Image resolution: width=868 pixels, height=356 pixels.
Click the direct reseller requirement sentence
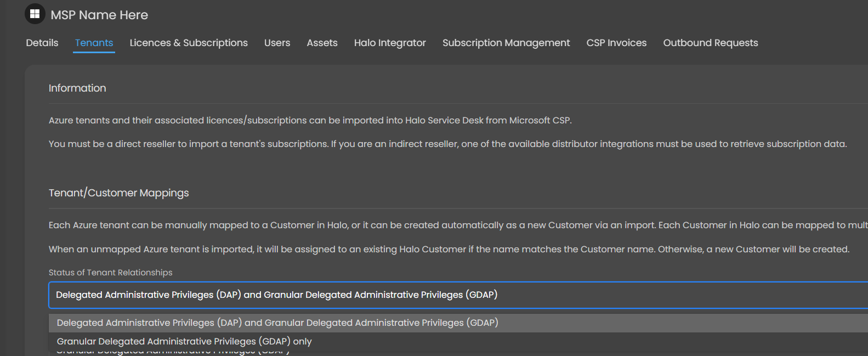pyautogui.click(x=448, y=144)
